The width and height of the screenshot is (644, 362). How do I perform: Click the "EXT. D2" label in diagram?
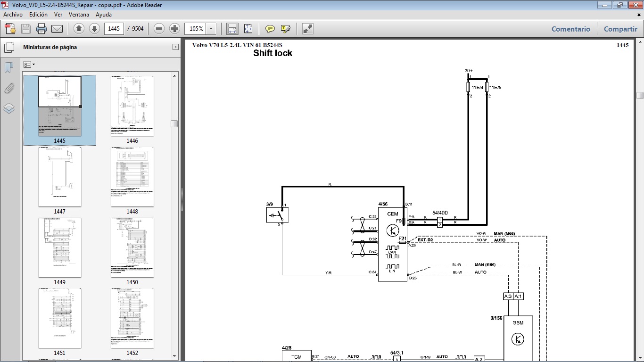pos(425,240)
